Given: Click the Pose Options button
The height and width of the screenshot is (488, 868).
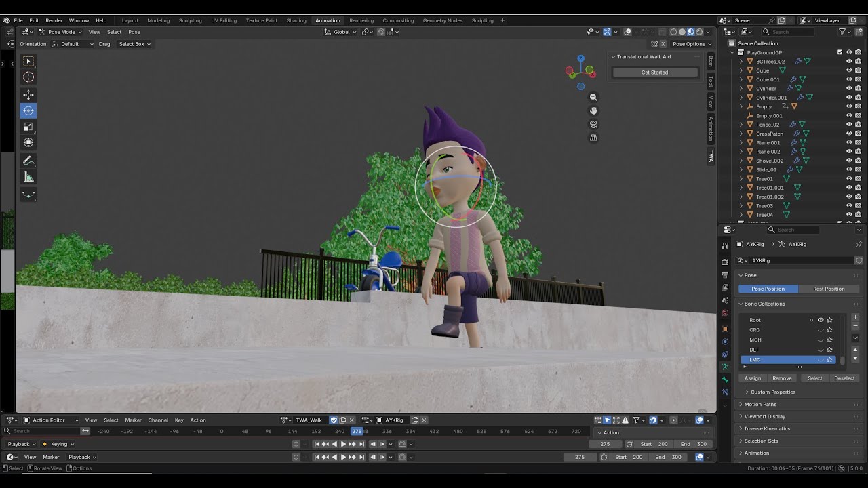Looking at the screenshot, I should [x=691, y=44].
